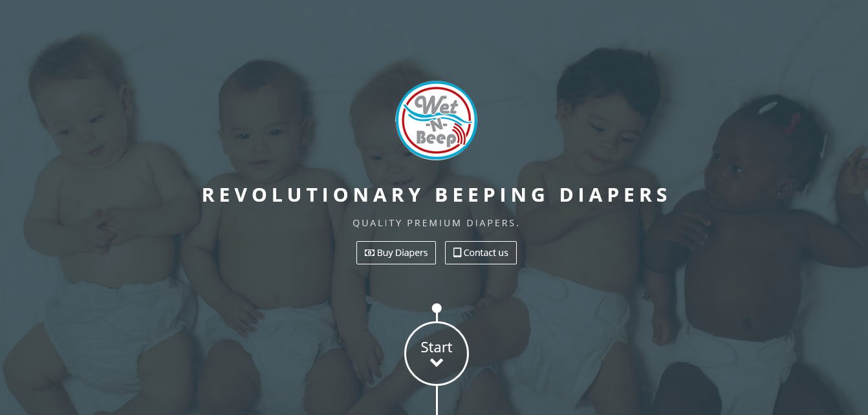Click the vertical line below Start circle
The width and height of the screenshot is (868, 415).
click(x=437, y=400)
